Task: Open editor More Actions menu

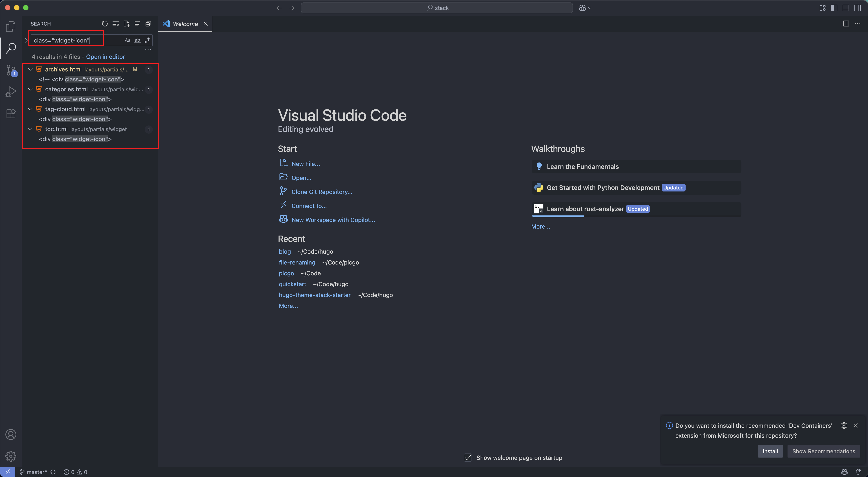Action: pos(858,24)
